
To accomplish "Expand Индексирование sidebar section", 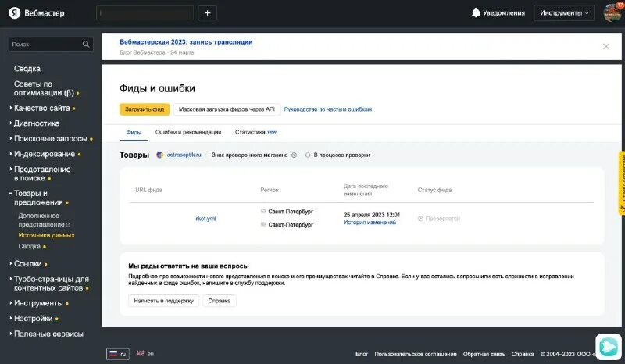I will 45,154.
